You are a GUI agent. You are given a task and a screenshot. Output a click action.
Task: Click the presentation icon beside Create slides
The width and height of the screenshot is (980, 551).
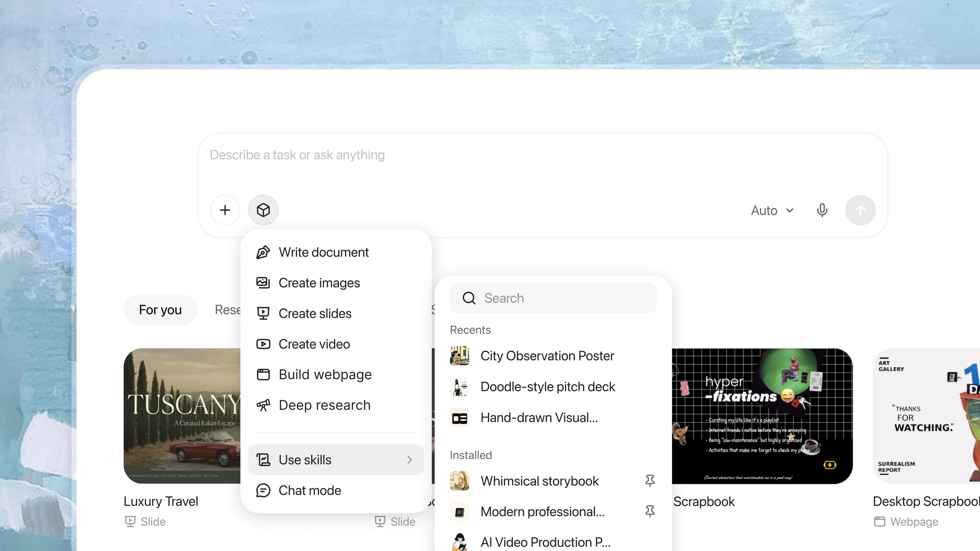[263, 313]
